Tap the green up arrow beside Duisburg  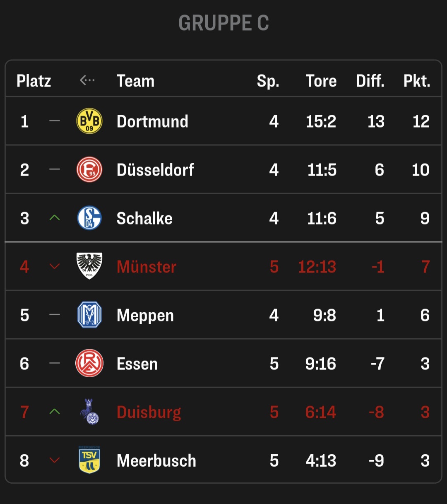pos(55,412)
